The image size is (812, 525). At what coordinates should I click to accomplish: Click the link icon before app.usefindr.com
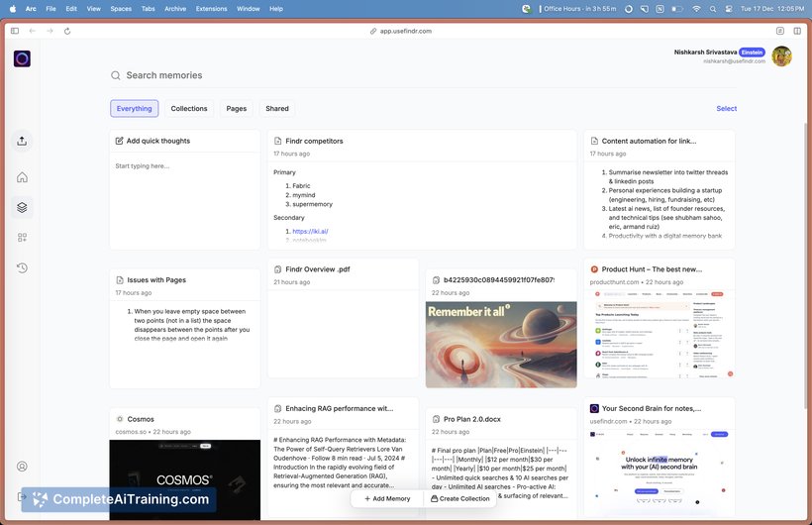373,31
